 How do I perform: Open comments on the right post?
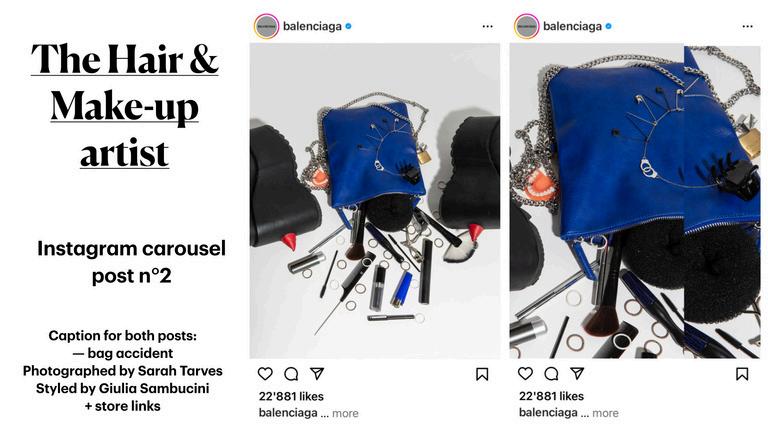552,374
